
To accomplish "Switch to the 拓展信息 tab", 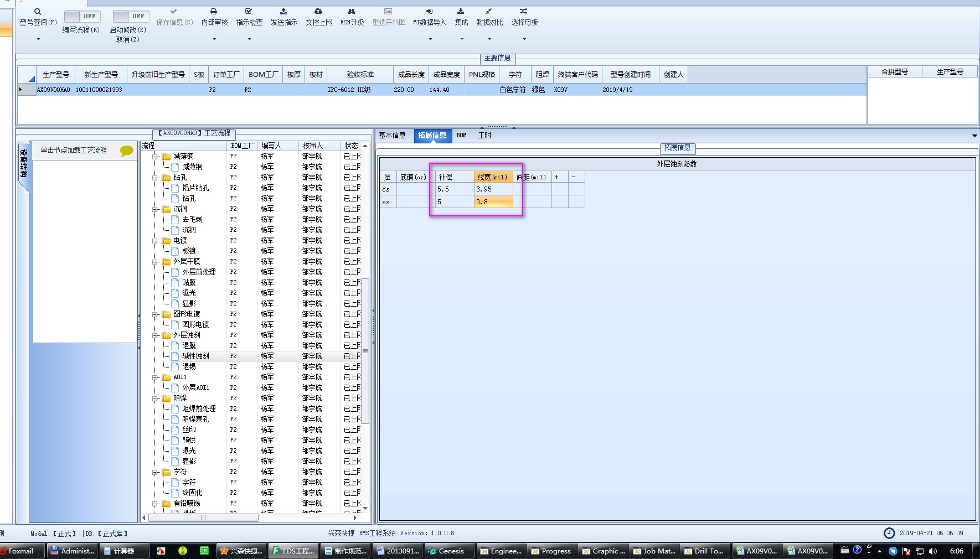I will [432, 135].
